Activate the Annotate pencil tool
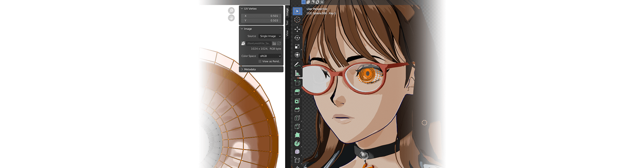644x168 pixels. 297,64
